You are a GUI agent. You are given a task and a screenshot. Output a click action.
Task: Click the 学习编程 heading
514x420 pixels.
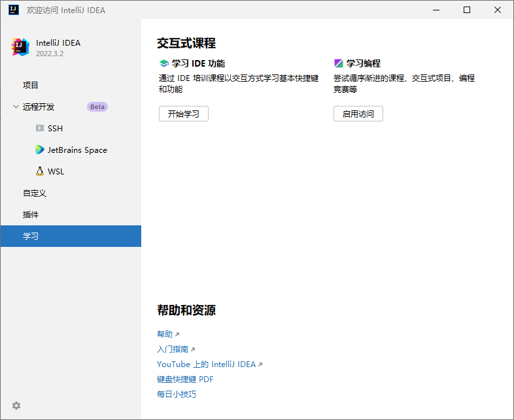point(364,63)
